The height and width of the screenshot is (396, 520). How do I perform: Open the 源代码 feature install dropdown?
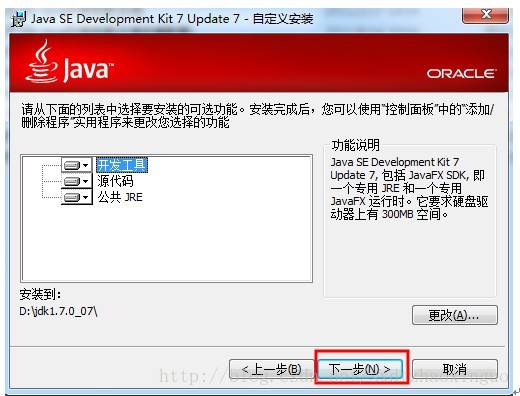pyautogui.click(x=76, y=181)
